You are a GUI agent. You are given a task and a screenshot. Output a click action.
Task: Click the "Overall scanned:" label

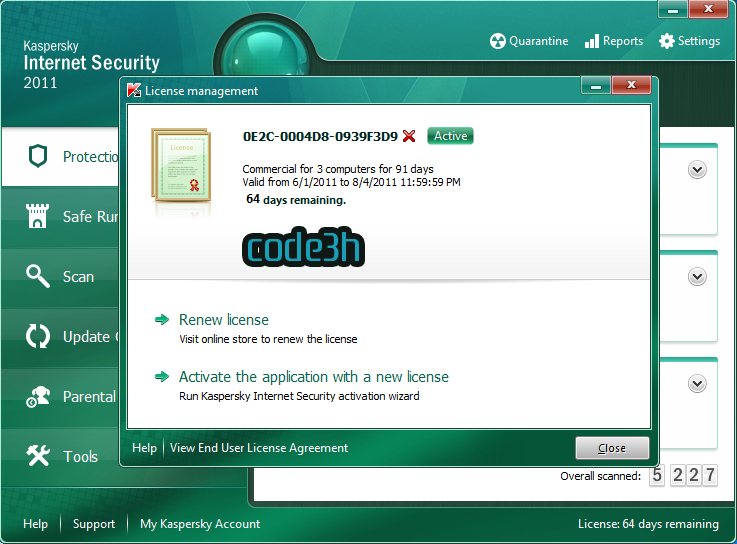coord(600,476)
